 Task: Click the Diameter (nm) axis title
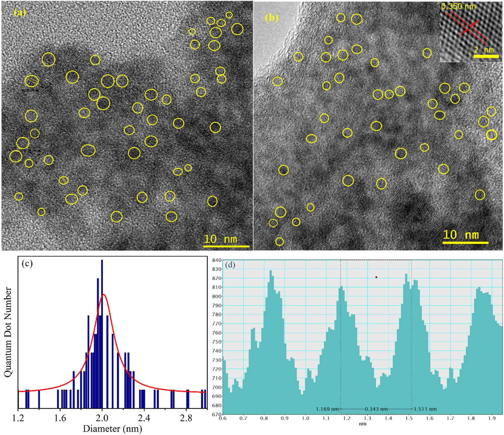point(113,429)
